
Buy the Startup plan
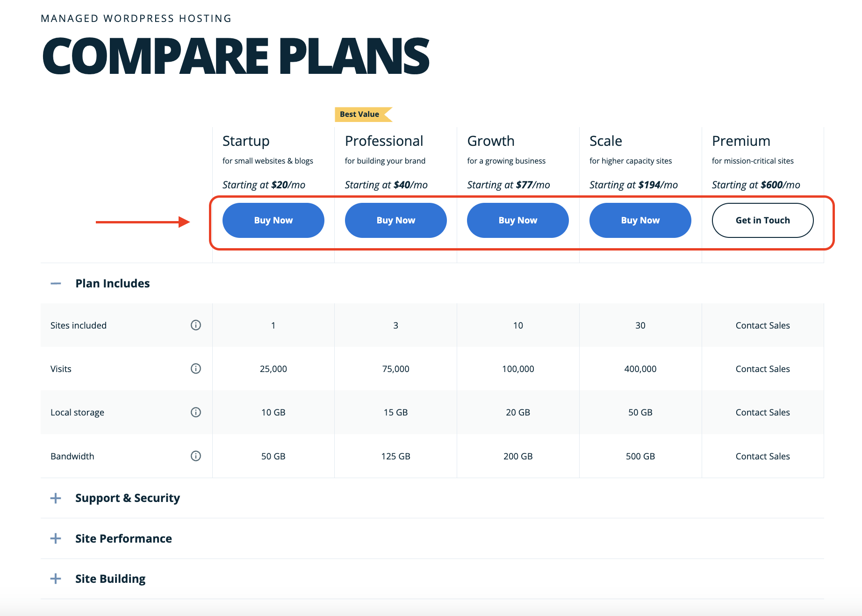tap(273, 220)
